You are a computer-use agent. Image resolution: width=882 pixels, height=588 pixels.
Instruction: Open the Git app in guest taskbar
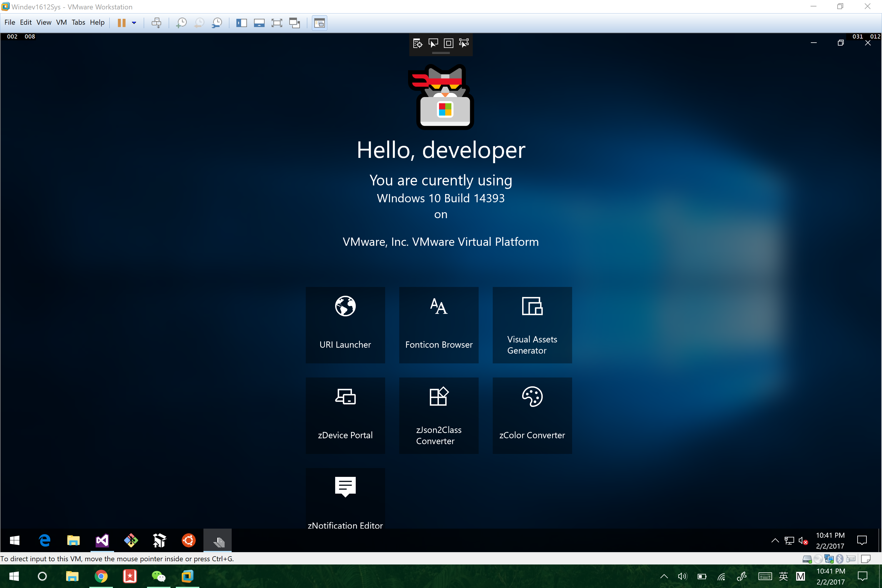[x=131, y=540]
